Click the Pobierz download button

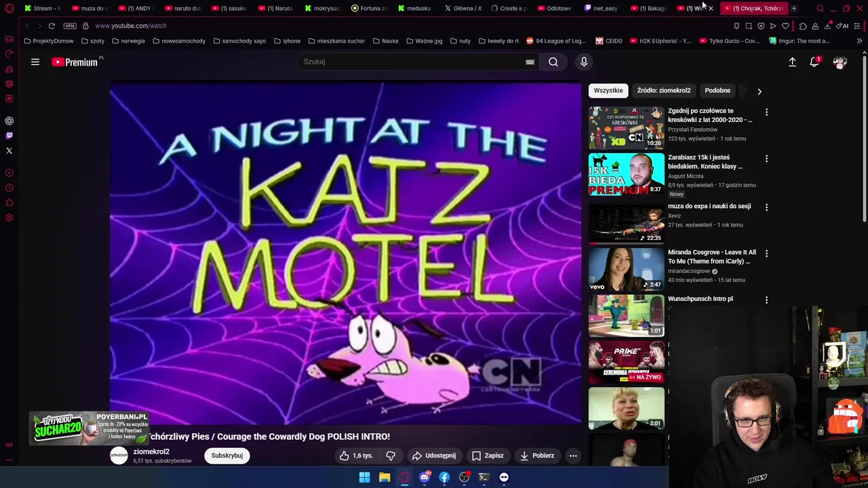point(537,455)
